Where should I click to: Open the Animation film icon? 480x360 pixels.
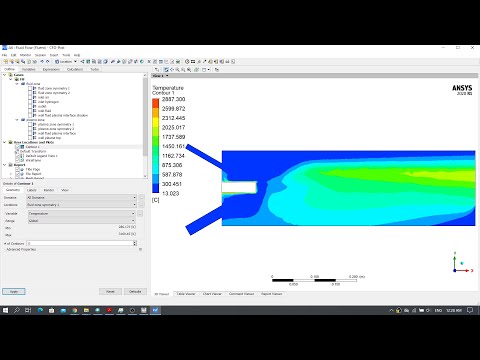tap(193, 62)
